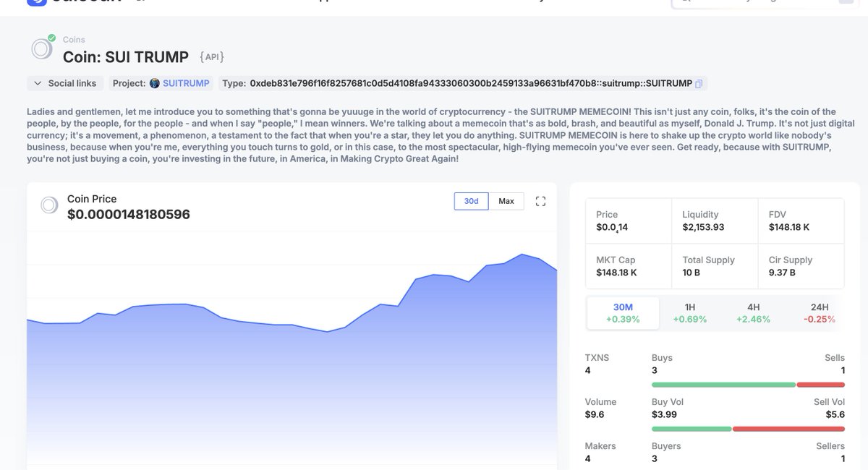Open the {API} link beside the coin name
This screenshot has height=470, width=868.
point(212,56)
